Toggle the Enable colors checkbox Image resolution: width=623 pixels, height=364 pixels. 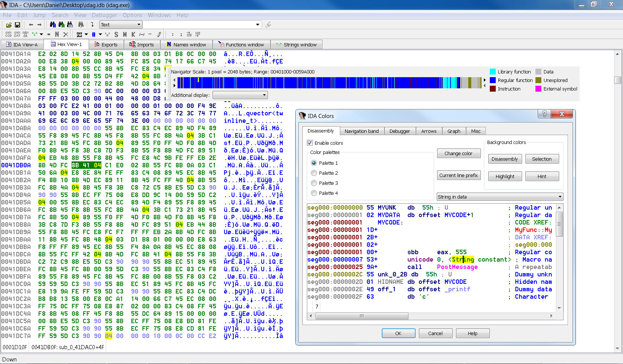tap(310, 143)
